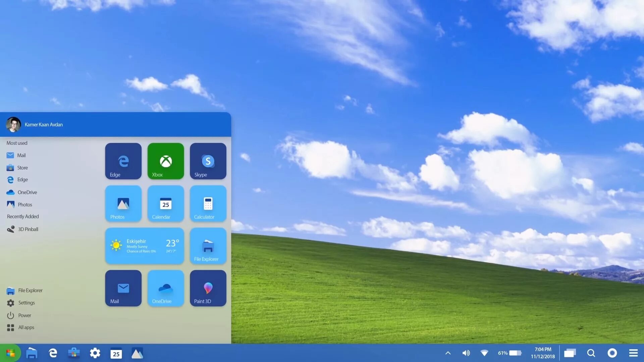Open Edge browser tile

click(123, 161)
